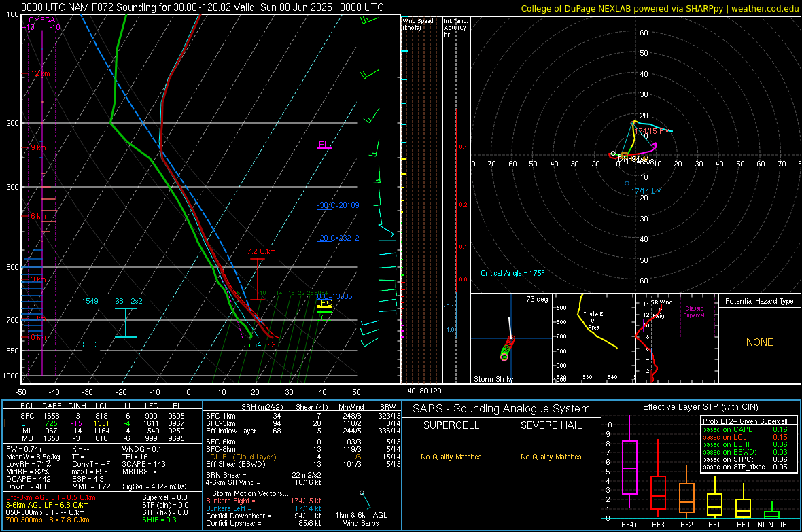The width and height of the screenshot is (802, 532).
Task: Click the 'Wind Speed (knots)' panel header
Action: [417, 24]
